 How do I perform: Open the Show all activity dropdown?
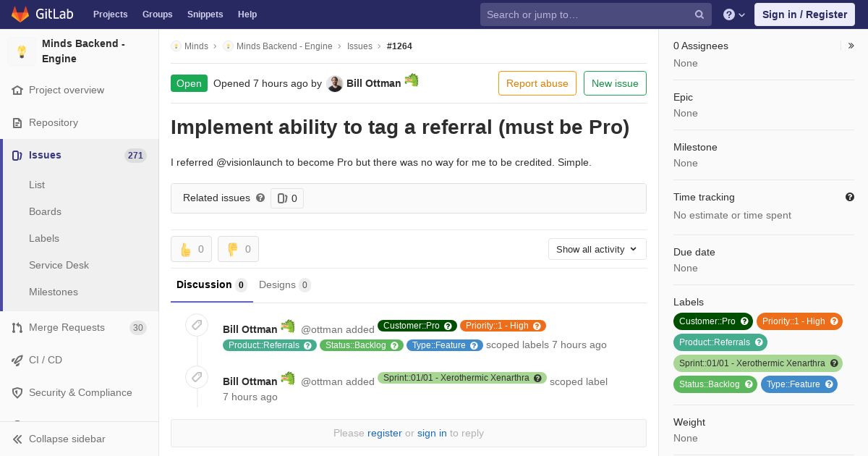(597, 249)
